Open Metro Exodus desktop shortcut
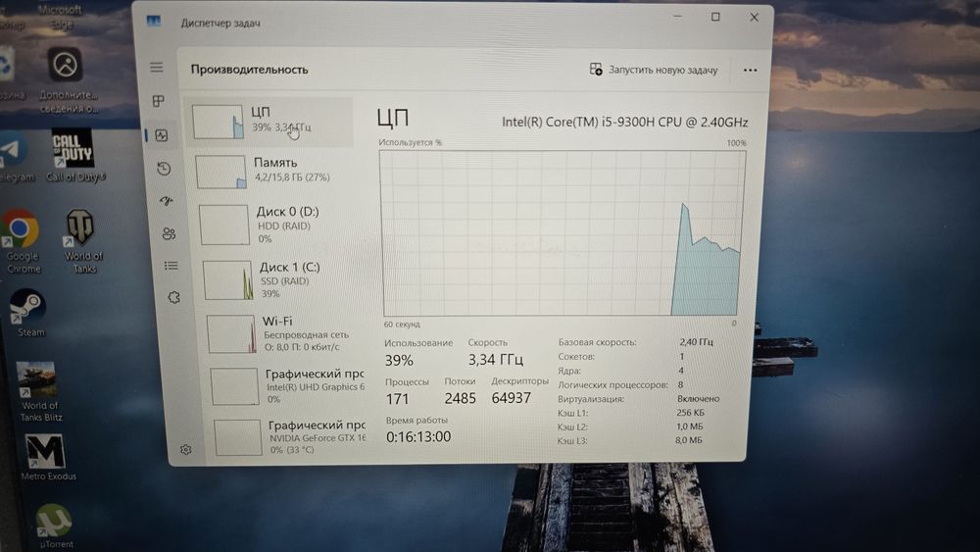 [47, 458]
